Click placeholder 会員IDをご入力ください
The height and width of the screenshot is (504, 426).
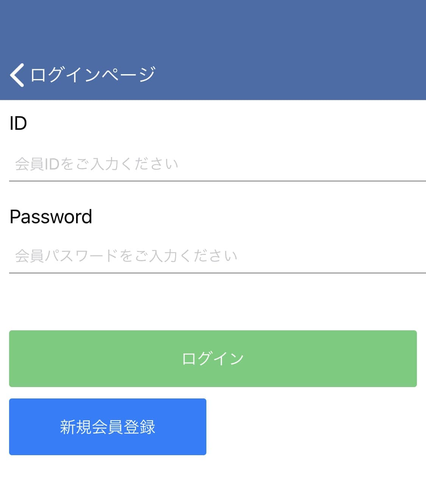pyautogui.click(x=97, y=164)
